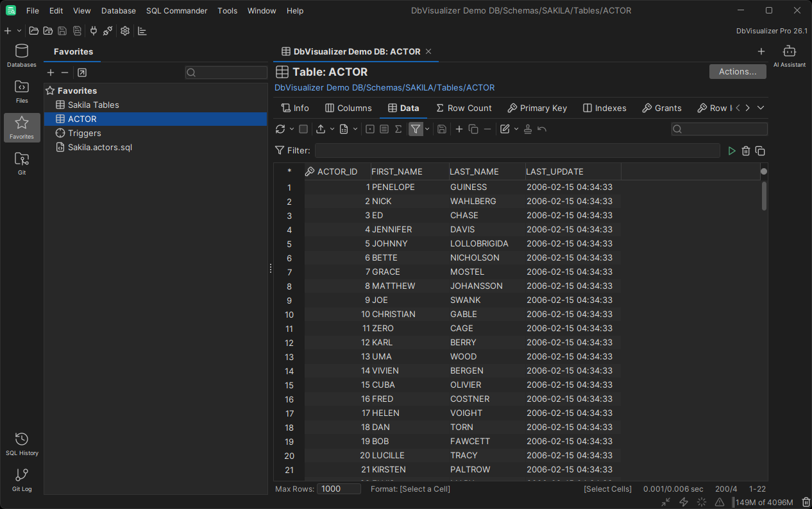
Task: Switch to the Row Count tab
Action: tap(464, 108)
